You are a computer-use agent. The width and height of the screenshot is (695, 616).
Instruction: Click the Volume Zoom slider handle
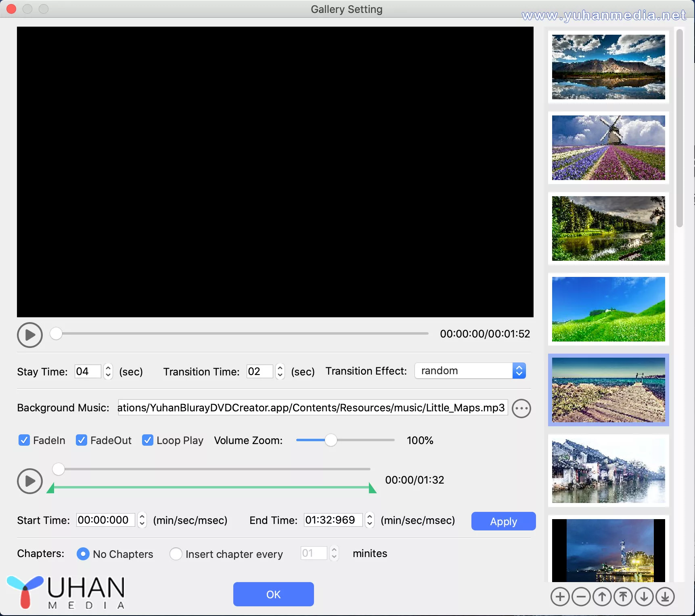(331, 440)
